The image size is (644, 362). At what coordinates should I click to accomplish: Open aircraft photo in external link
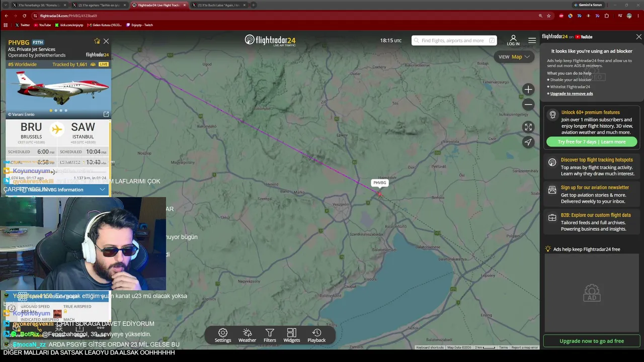(106, 114)
